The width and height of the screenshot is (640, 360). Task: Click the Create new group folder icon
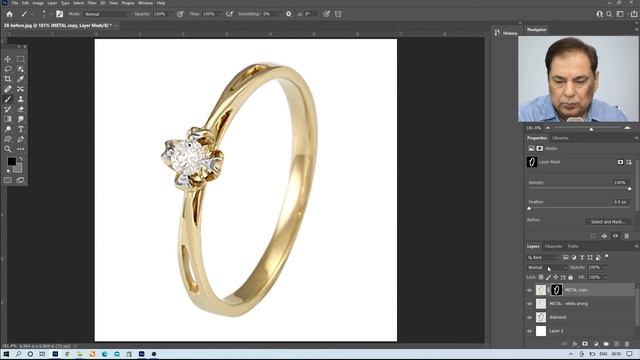606,344
